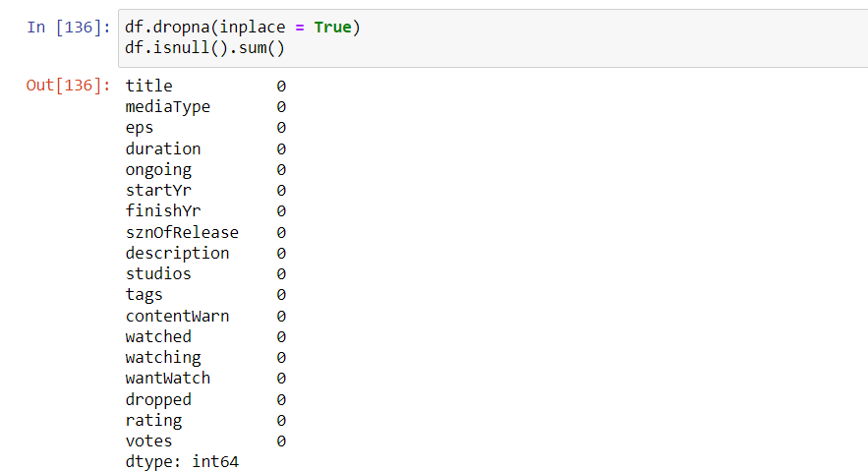The height and width of the screenshot is (471, 868).
Task: Select the wantWatch output row
Action: coord(167,379)
